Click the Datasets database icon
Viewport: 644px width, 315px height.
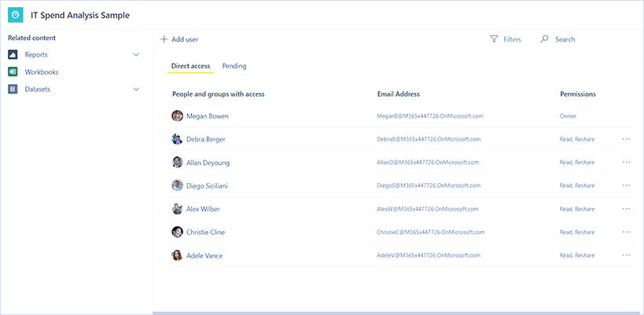[x=13, y=89]
